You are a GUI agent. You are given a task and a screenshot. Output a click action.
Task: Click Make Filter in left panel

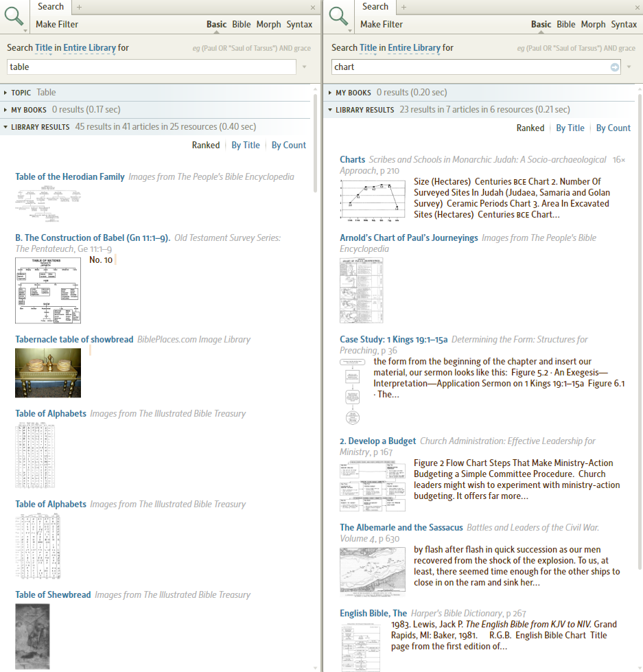point(57,25)
